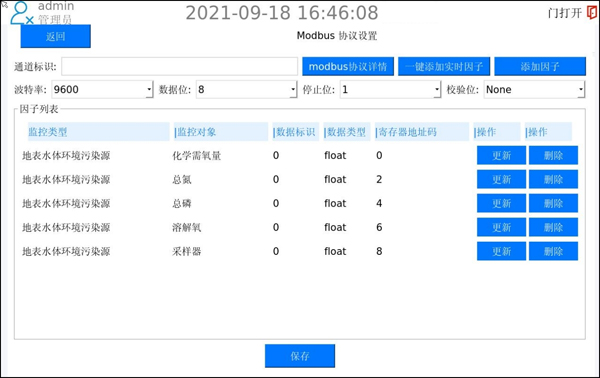Click register address 6 in 溶解氧 row

point(379,227)
